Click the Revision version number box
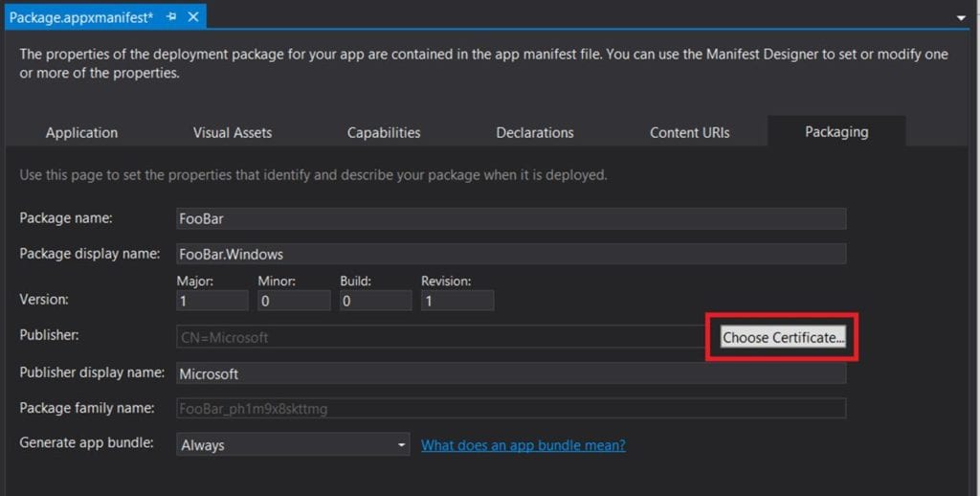Screen dimensions: 980x496 [457, 301]
